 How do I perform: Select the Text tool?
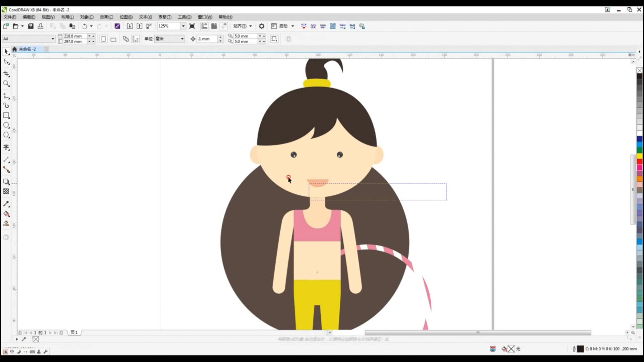coord(6,147)
